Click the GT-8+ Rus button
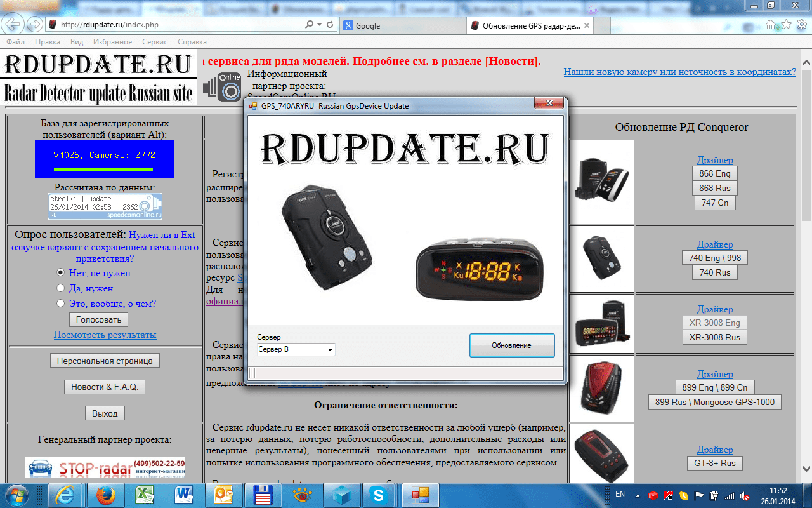This screenshot has height=508, width=812. (715, 463)
